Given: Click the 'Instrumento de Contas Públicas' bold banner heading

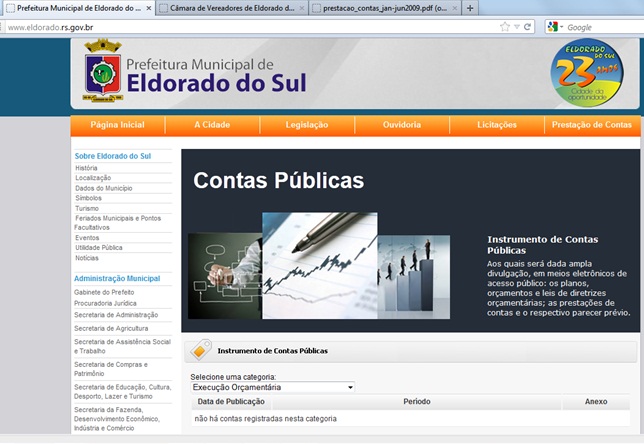Looking at the screenshot, I should (x=543, y=245).
